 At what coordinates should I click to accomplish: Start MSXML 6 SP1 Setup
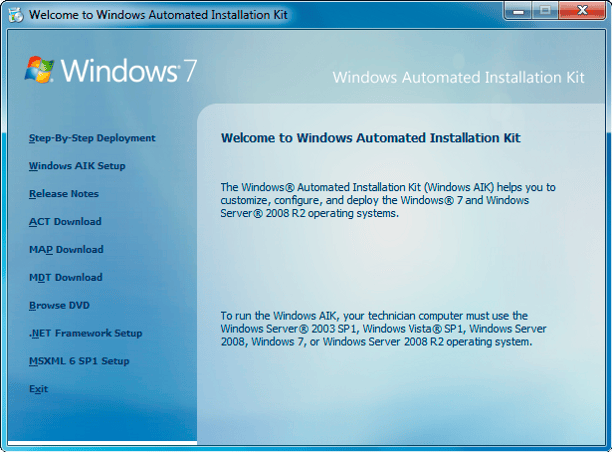pyautogui.click(x=79, y=361)
